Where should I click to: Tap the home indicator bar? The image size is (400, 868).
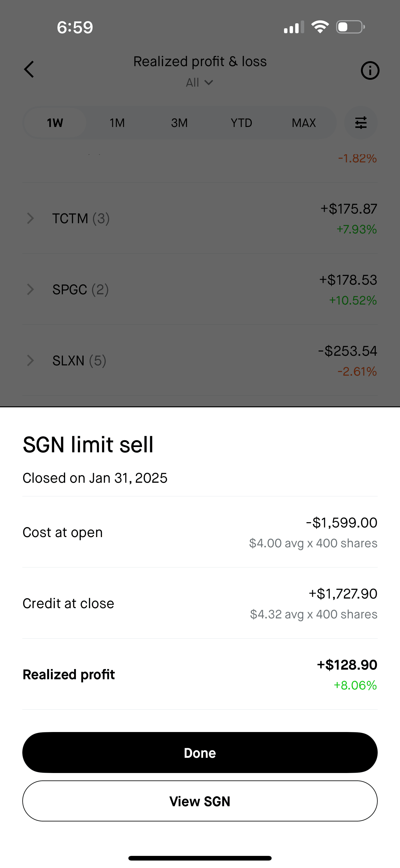coord(200,858)
